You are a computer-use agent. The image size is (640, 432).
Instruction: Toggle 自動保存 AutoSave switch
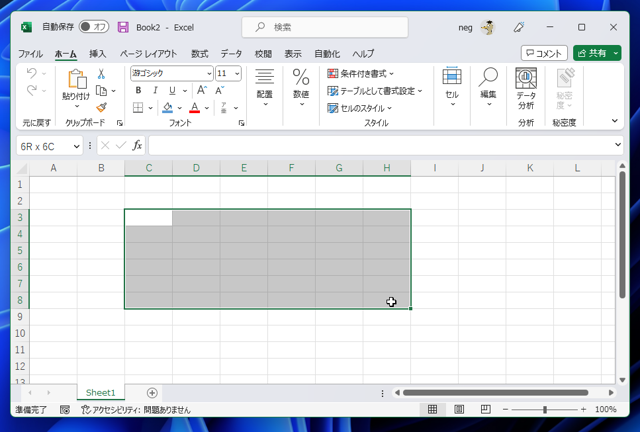94,27
